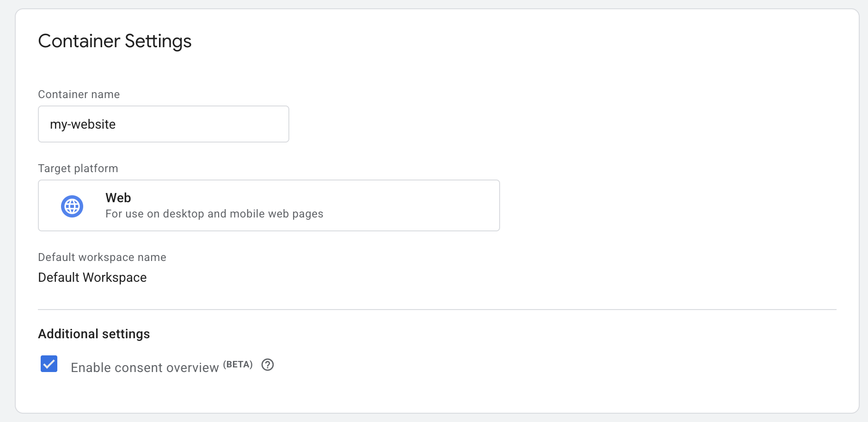
Task: Click the question mark circle icon
Action: pos(267,365)
